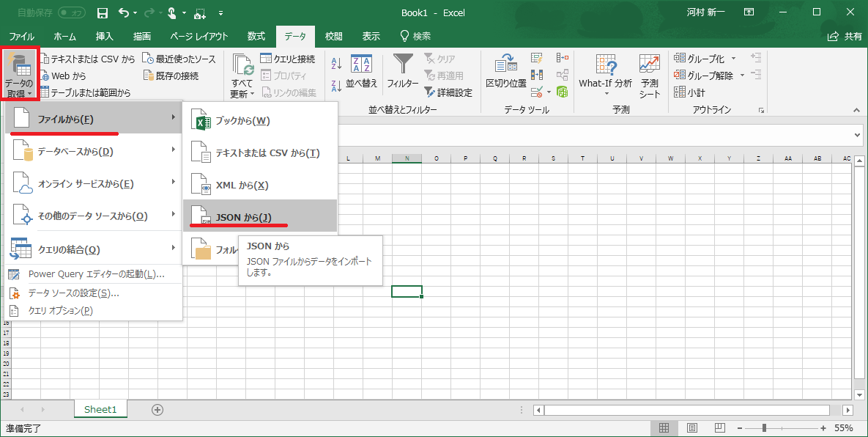Switch to the ホーム tab
Image resolution: width=868 pixels, height=437 pixels.
(x=64, y=37)
